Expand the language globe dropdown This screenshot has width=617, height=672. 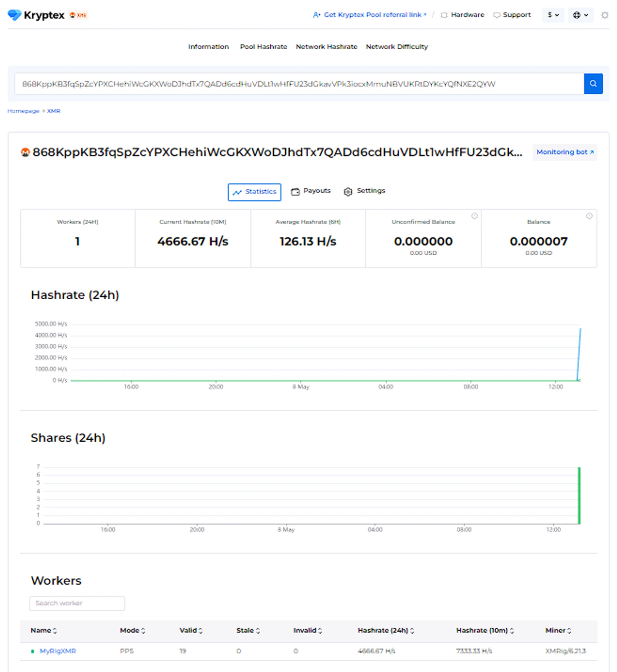[x=581, y=15]
